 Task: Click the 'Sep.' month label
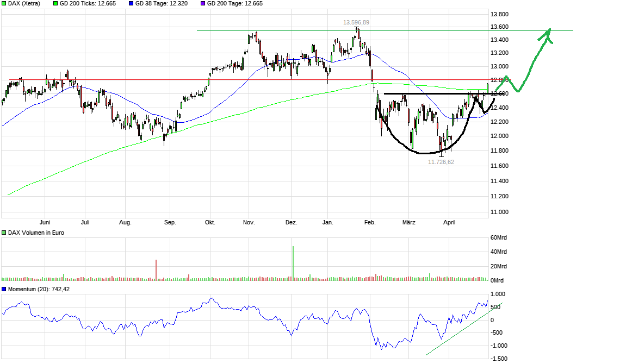[170, 222]
